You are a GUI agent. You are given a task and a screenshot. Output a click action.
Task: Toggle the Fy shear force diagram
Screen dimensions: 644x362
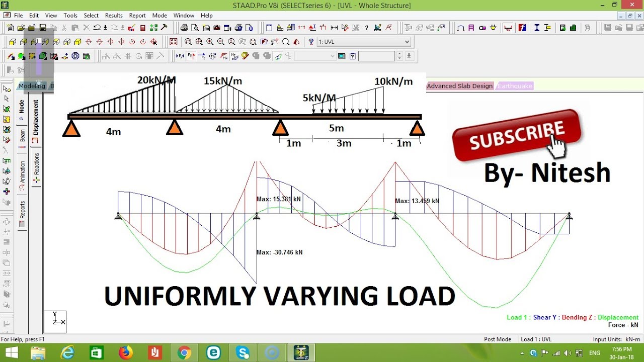point(191,56)
